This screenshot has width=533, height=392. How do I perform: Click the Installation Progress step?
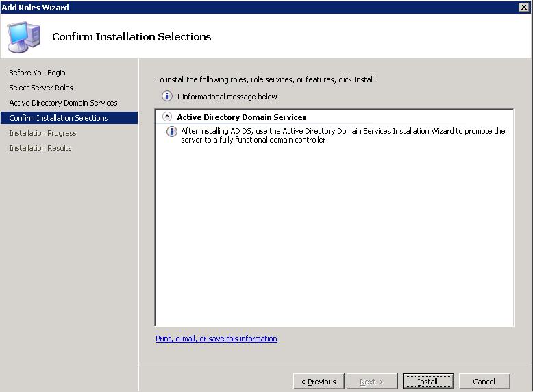(42, 133)
